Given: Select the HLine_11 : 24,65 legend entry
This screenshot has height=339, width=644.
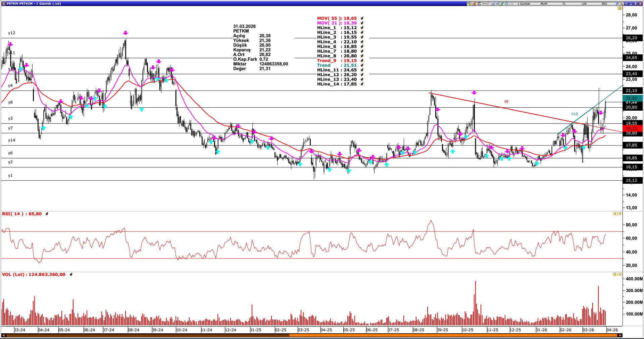Looking at the screenshot, I should [337, 70].
